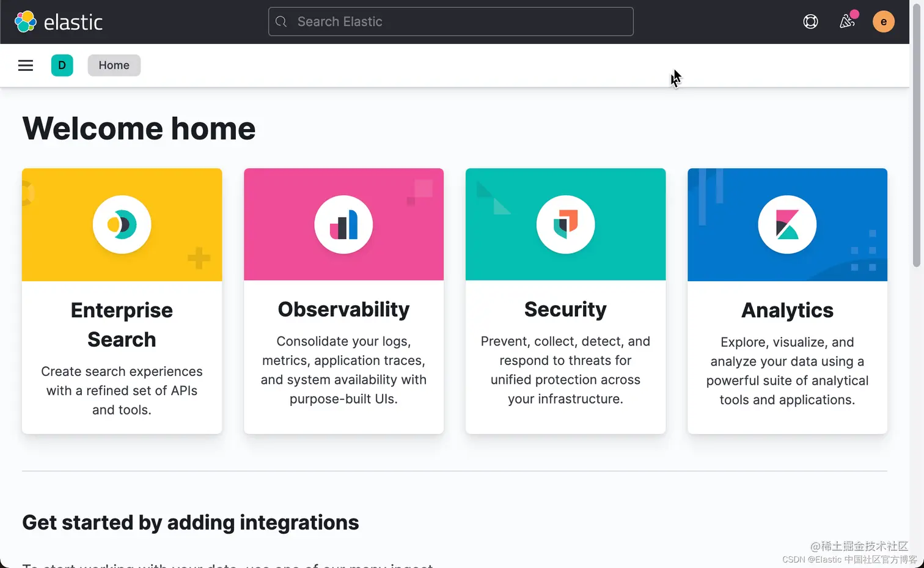Click the 'Welcome home' heading
The width and height of the screenshot is (924, 568).
tap(139, 128)
